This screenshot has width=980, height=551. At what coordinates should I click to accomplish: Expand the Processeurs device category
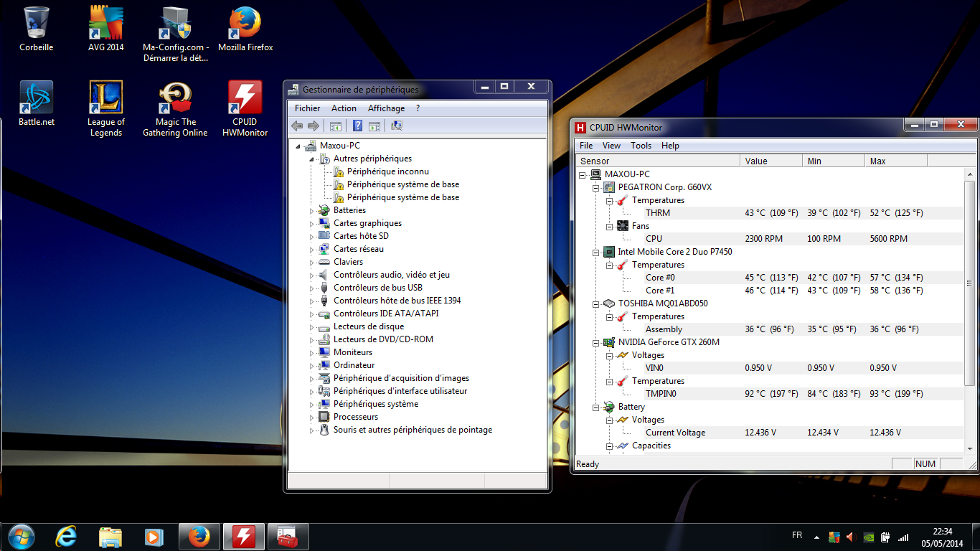tap(312, 418)
